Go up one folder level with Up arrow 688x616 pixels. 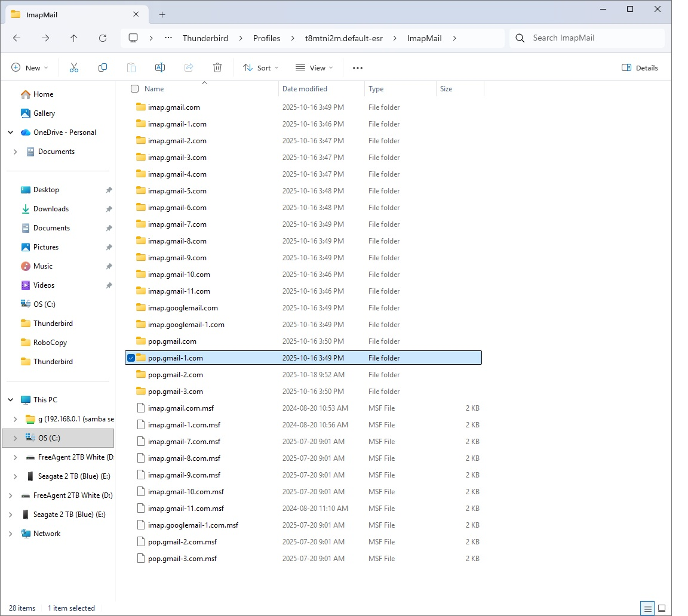pyautogui.click(x=74, y=38)
